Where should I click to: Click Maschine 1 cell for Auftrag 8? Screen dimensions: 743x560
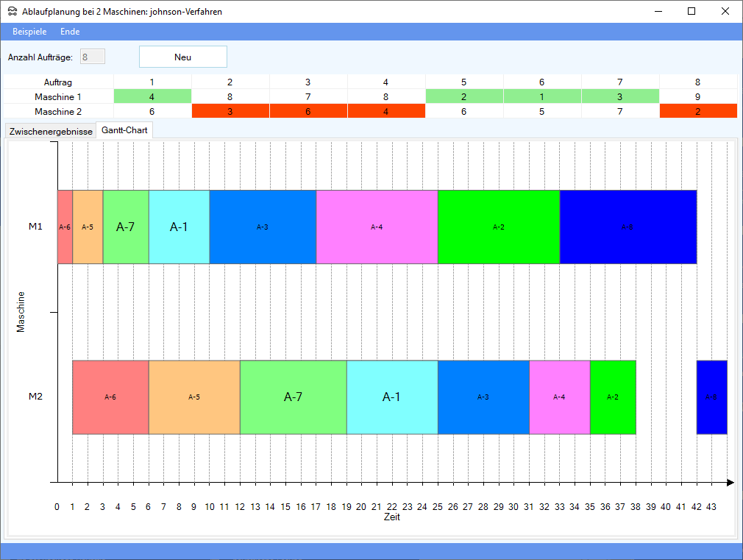click(x=697, y=96)
